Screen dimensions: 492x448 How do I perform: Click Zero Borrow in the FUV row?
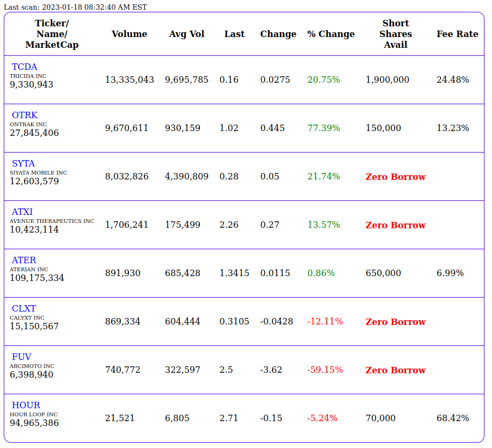click(396, 370)
